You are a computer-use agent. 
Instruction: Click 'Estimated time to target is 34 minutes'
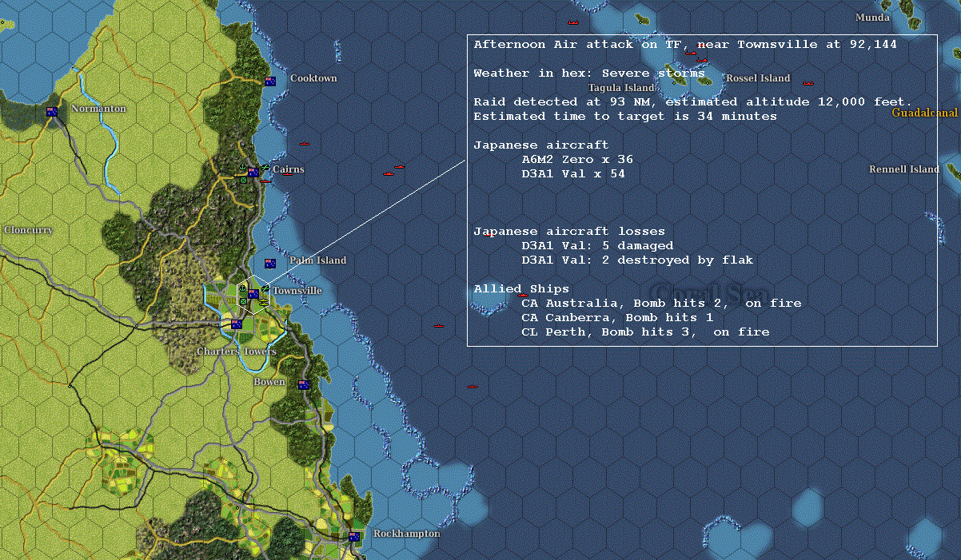625,117
